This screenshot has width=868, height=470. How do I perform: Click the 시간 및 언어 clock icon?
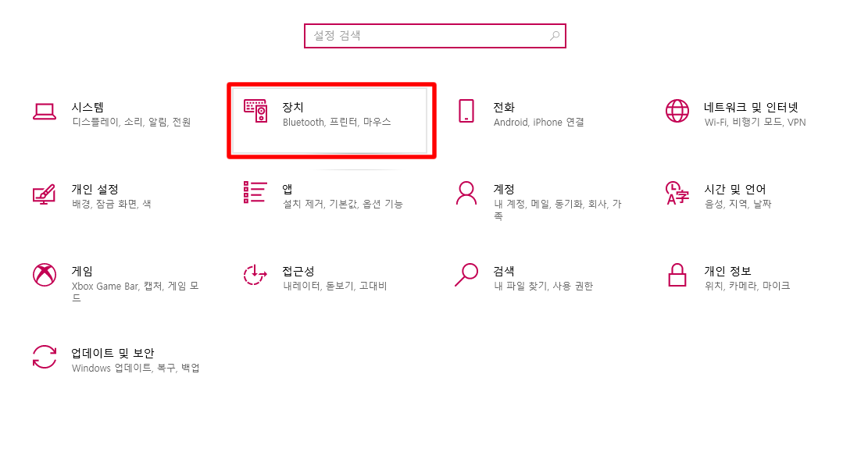point(677,193)
